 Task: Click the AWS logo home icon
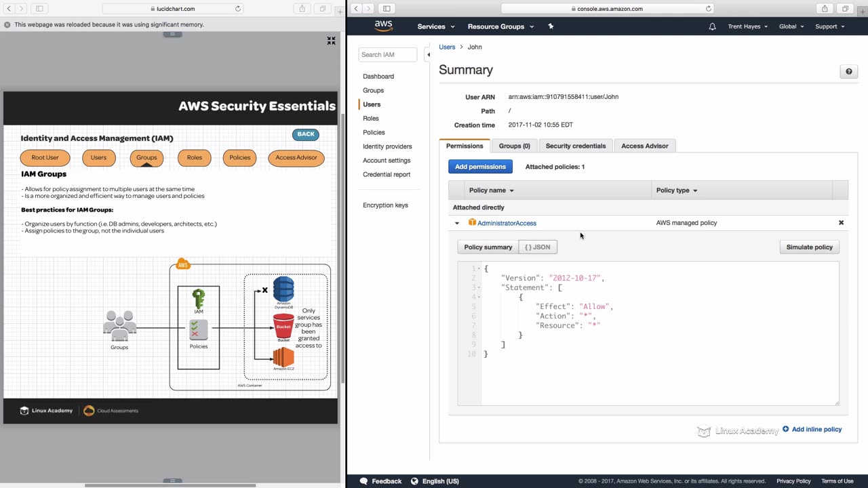point(383,26)
